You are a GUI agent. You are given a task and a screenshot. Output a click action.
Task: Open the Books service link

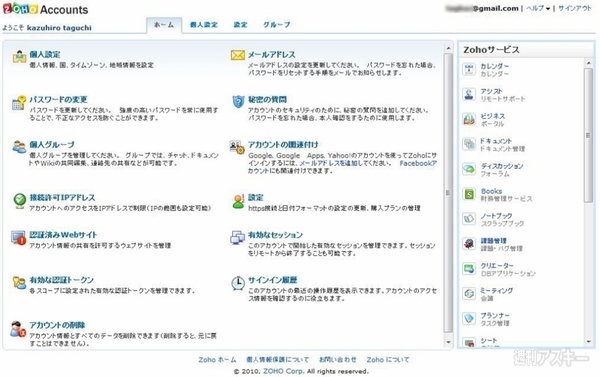(x=491, y=191)
